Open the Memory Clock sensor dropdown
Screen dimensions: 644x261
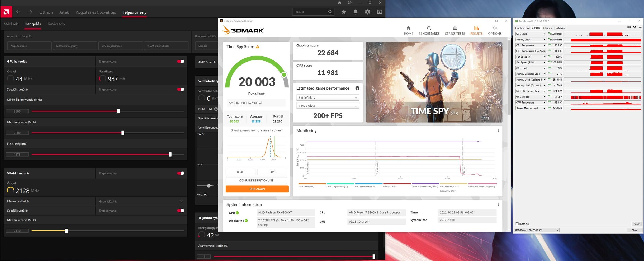click(544, 40)
